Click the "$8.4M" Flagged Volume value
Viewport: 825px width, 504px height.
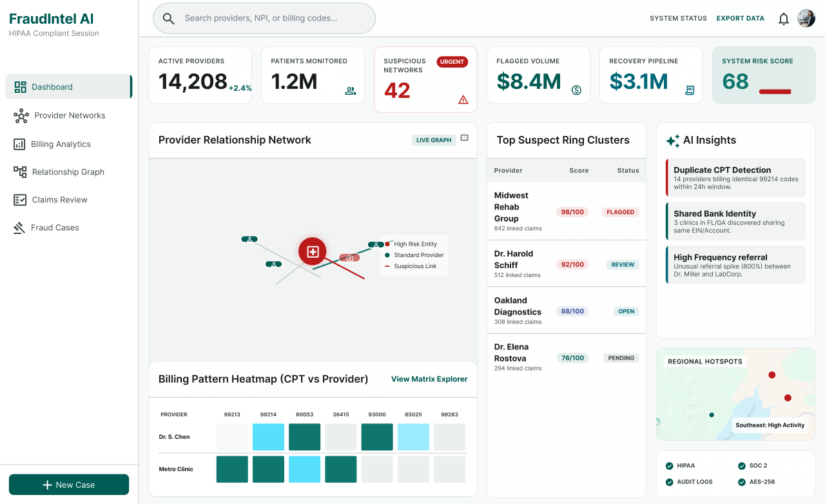[x=529, y=82]
